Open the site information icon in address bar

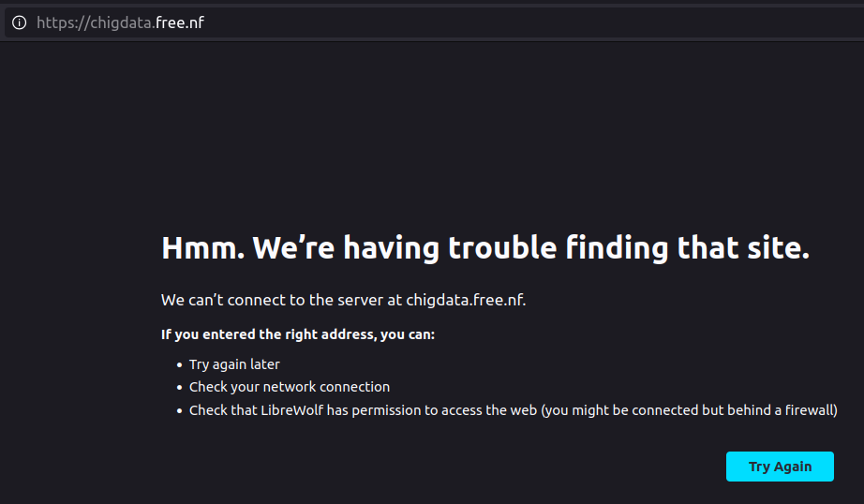pyautogui.click(x=20, y=22)
